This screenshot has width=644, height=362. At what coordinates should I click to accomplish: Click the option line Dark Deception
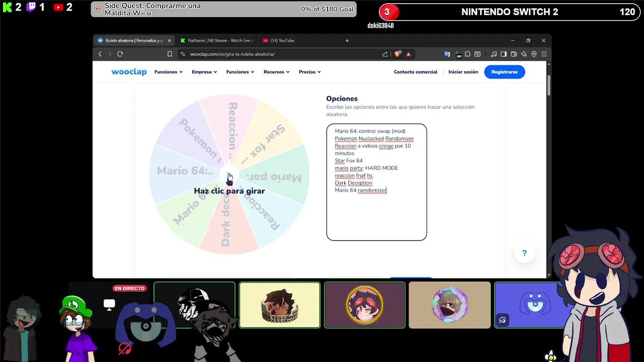pos(354,183)
